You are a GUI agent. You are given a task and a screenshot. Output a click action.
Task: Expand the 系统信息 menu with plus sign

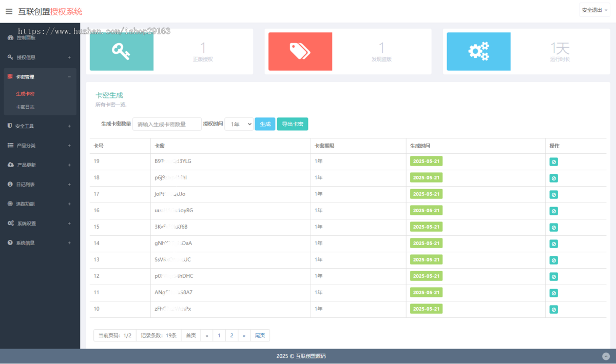pos(69,243)
